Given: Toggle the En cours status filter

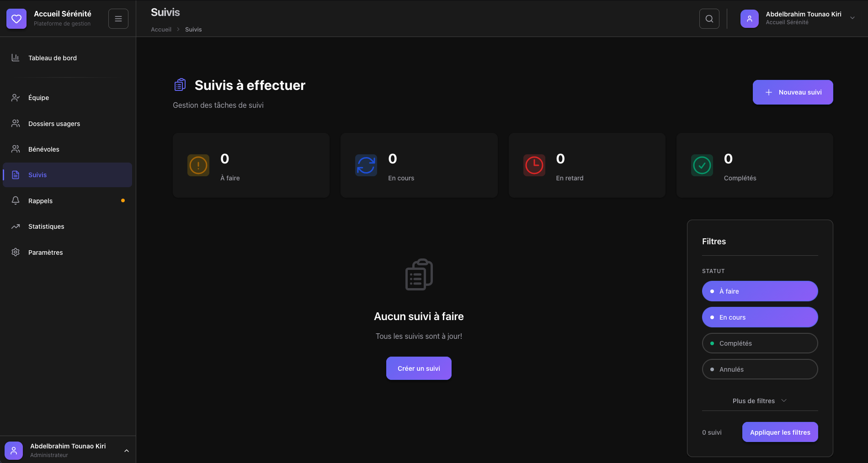Looking at the screenshot, I should (x=760, y=317).
